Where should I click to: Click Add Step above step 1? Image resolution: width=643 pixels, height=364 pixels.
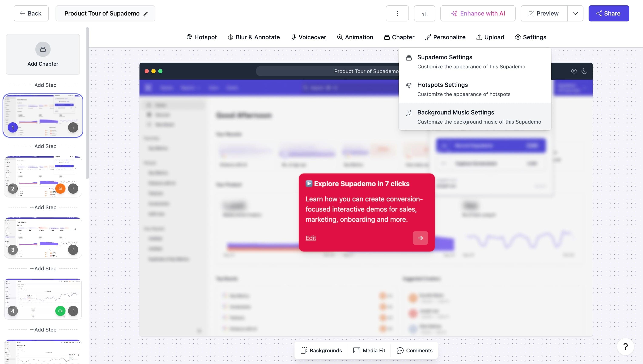tap(43, 85)
